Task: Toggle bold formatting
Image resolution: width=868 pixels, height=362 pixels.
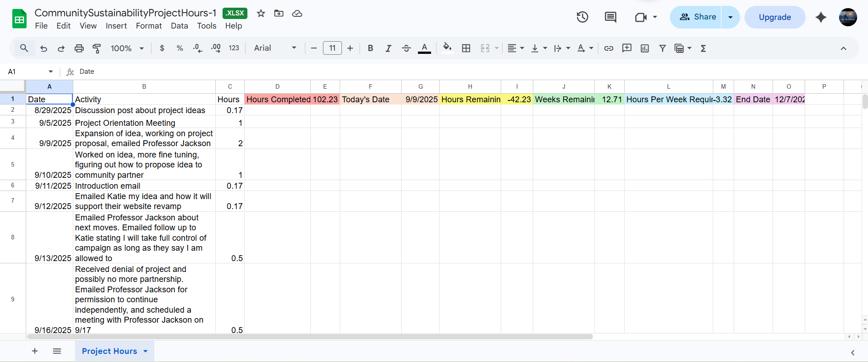Action: 370,48
